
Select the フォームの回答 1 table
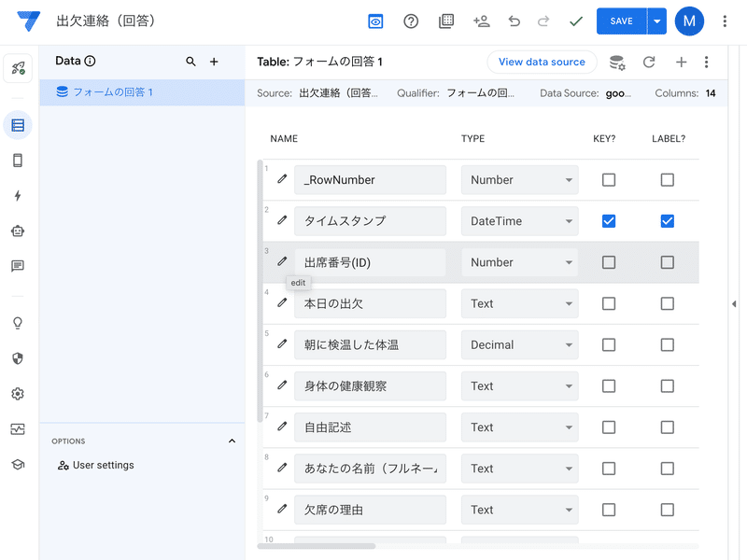pyautogui.click(x=142, y=92)
